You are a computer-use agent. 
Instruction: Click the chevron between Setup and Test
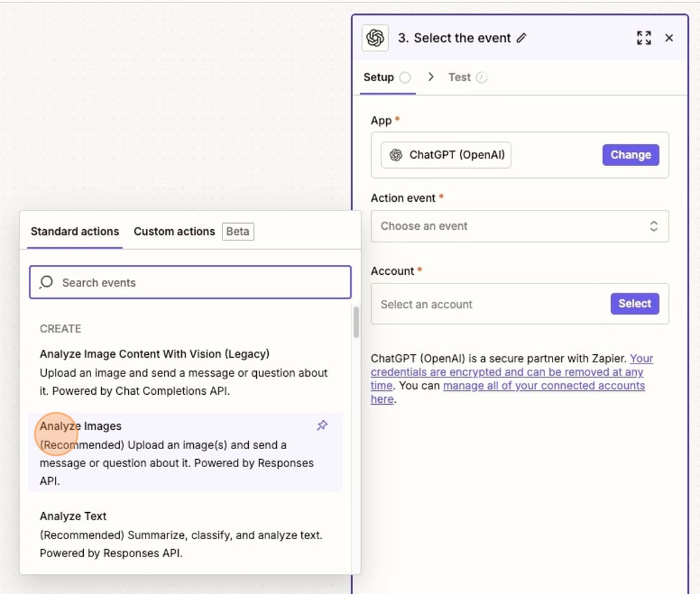(431, 77)
